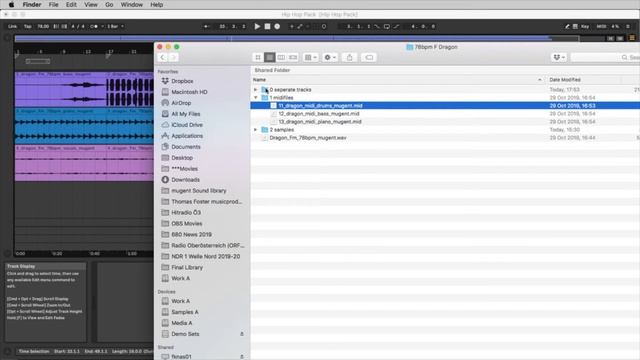
Task: Open iCloud Drive in sidebar
Action: pyautogui.click(x=187, y=125)
